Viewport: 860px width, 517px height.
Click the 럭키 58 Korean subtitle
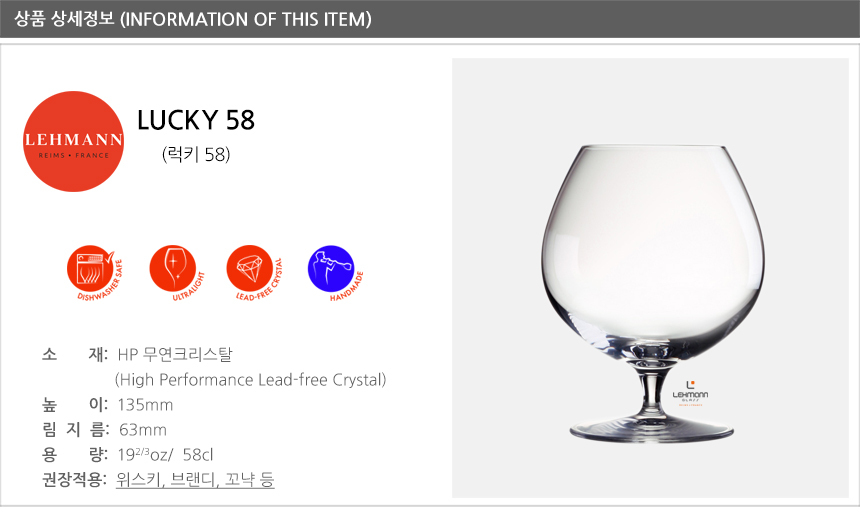click(196, 155)
